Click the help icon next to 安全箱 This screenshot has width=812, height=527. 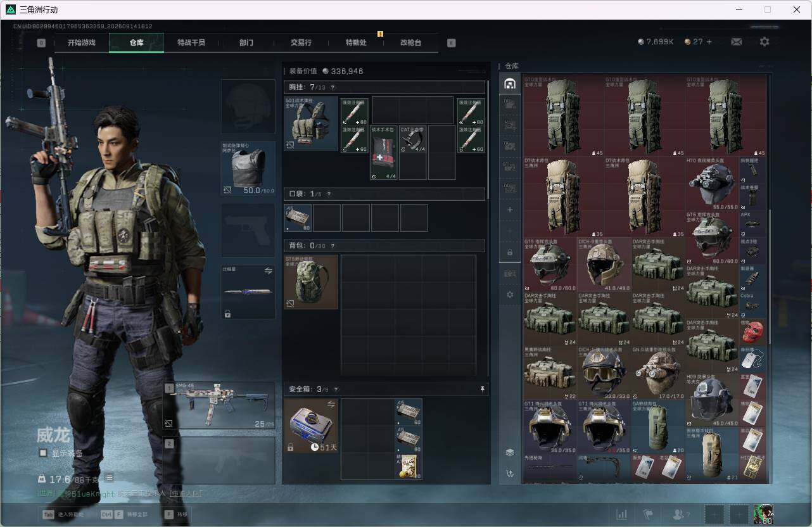(x=336, y=390)
